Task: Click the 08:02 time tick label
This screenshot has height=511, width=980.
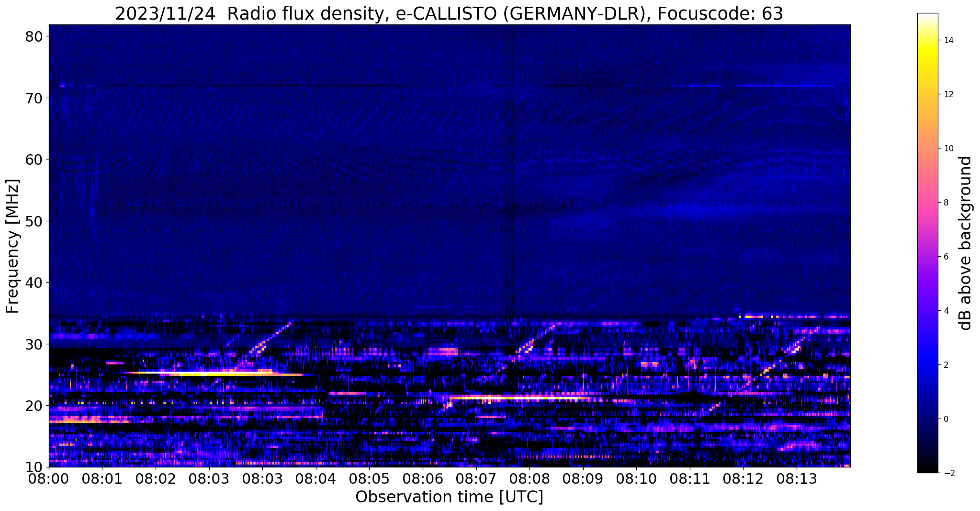Action: coord(156,479)
